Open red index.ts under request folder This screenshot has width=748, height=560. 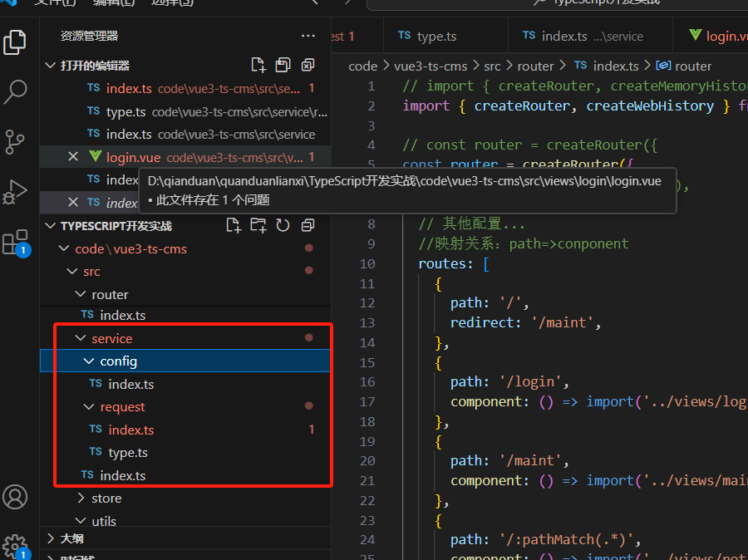(x=185, y=430)
